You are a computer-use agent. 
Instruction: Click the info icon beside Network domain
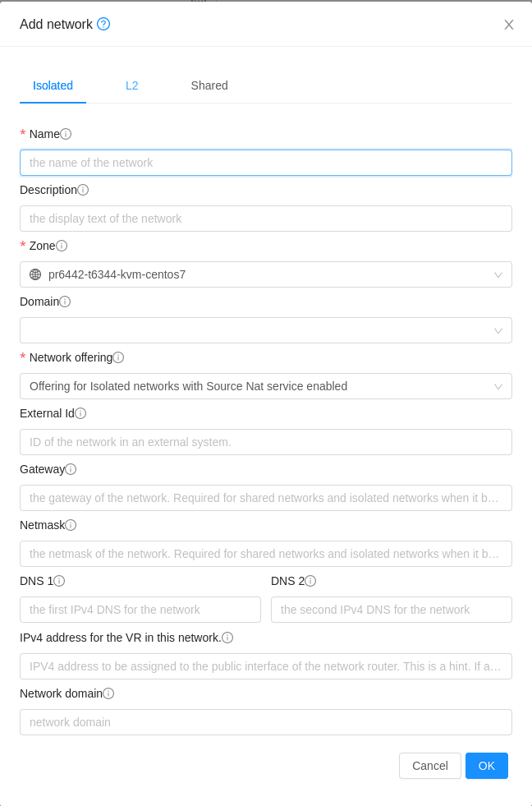click(x=108, y=693)
